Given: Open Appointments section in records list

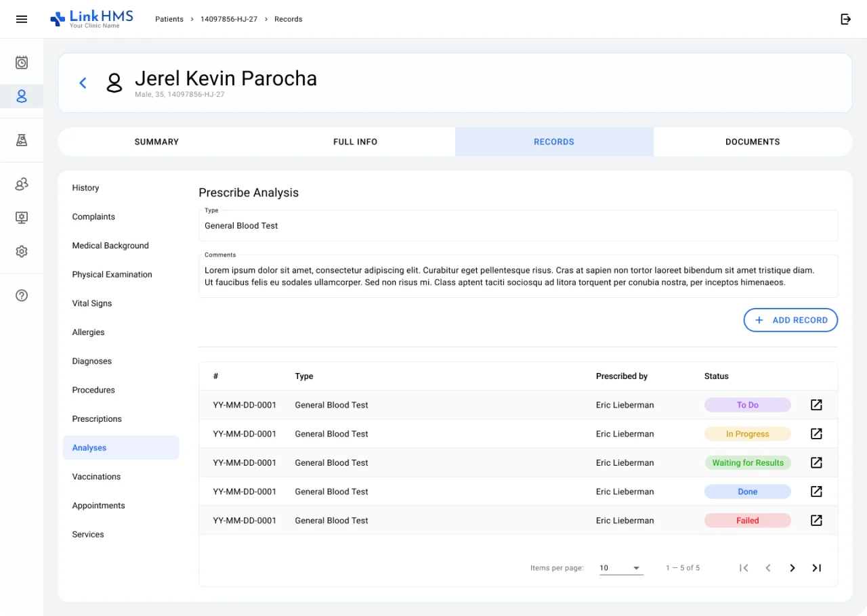Looking at the screenshot, I should [121, 506].
